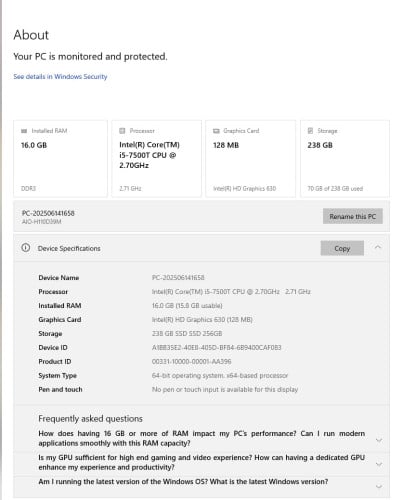Click the Frequently asked questions heading

[90, 419]
